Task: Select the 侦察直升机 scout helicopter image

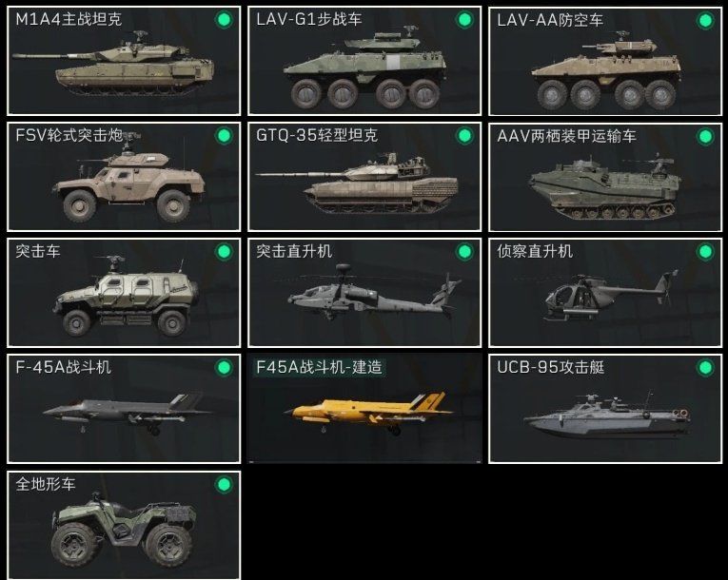Action: point(611,296)
